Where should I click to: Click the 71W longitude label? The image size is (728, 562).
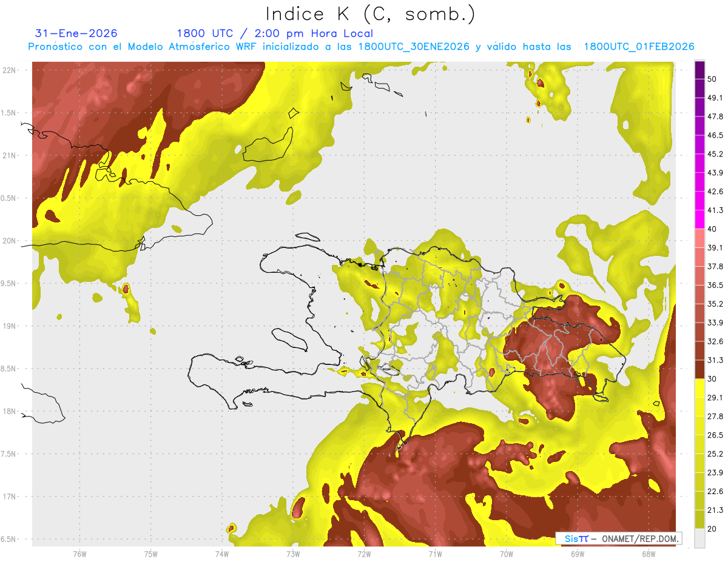pos(435,554)
